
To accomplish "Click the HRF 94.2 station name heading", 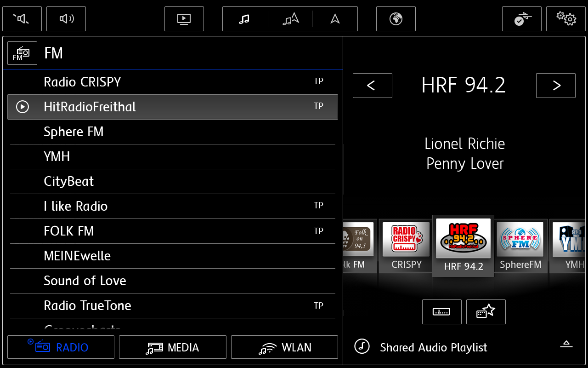I will (x=464, y=85).
